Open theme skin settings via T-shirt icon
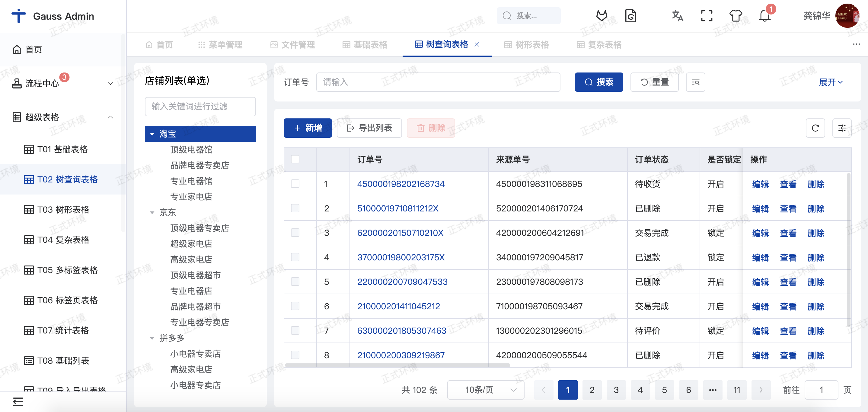This screenshot has width=868, height=412. click(x=736, y=16)
